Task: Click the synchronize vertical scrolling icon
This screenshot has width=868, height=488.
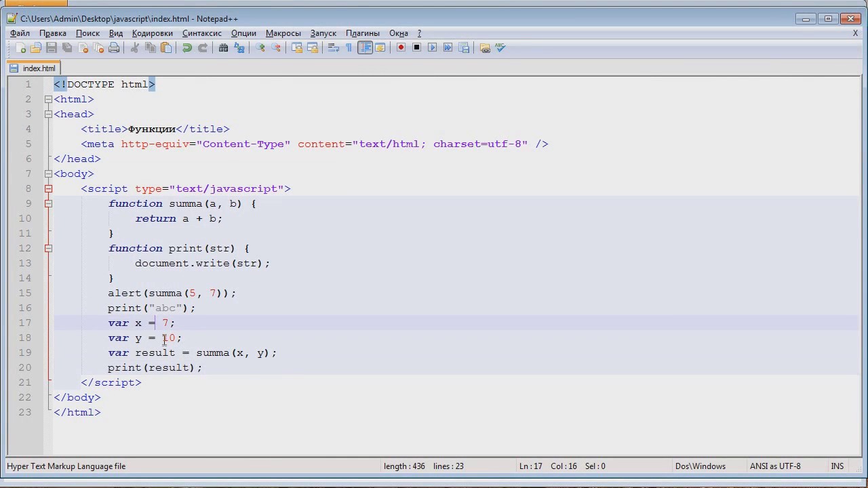Action: coord(297,47)
